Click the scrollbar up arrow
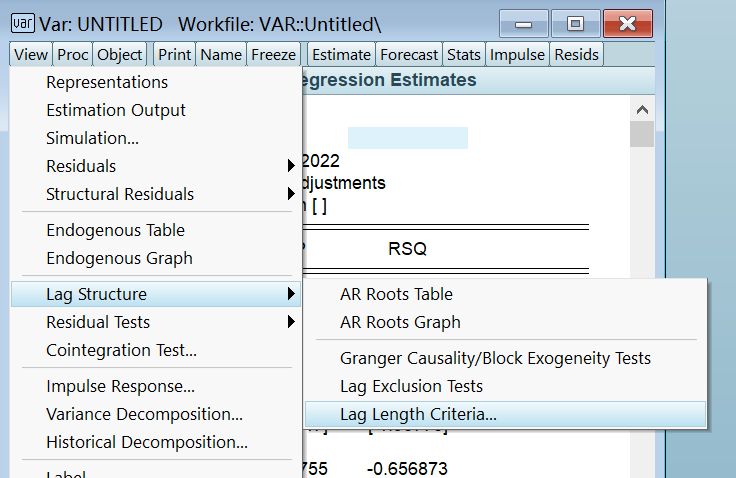Viewport: 736px width, 478px height. coord(642,110)
